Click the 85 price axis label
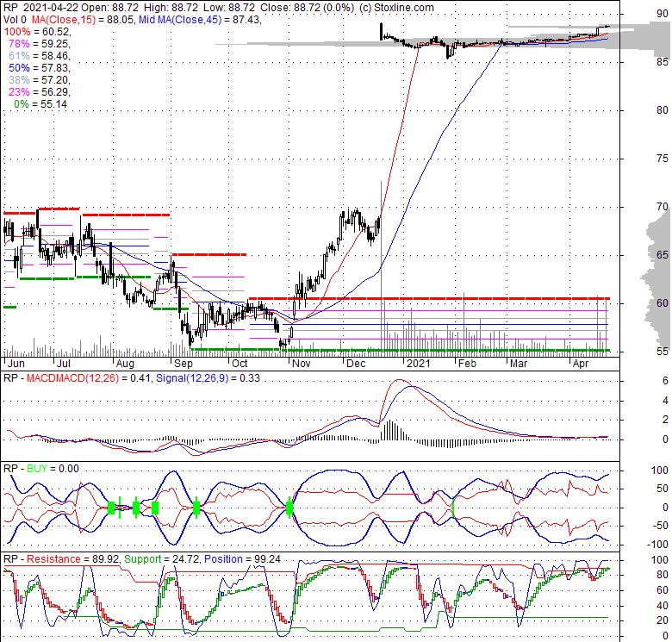 coord(663,62)
